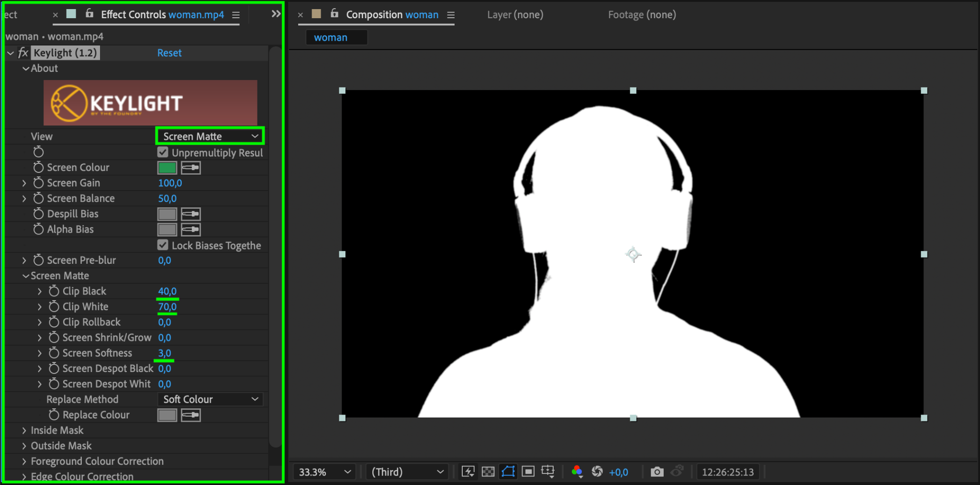Expand the Inside Mask group
This screenshot has width=980, height=485.
pos(24,430)
